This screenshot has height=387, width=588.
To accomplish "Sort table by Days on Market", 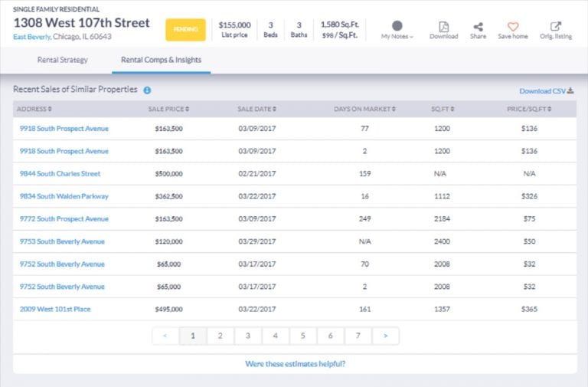I will [364, 109].
